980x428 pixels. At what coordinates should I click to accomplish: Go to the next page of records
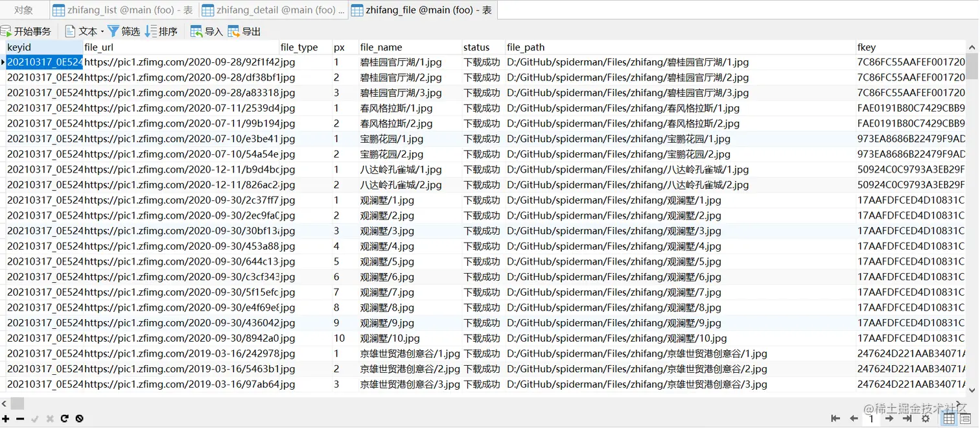[x=890, y=419]
